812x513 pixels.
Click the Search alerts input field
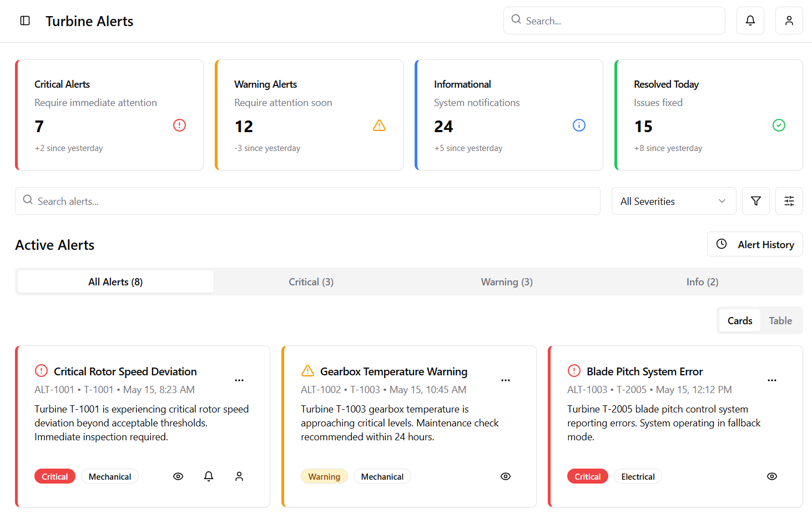coord(307,201)
